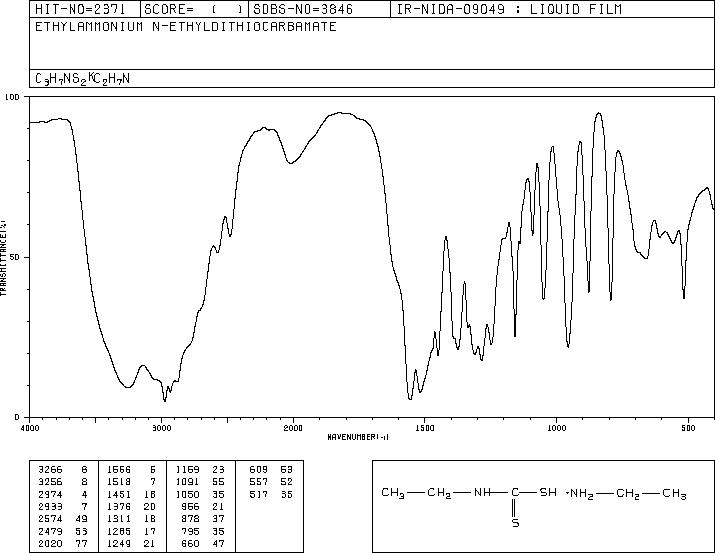Click the 4000 wavenumber axis label
The image size is (715, 553).
pyautogui.click(x=30, y=428)
